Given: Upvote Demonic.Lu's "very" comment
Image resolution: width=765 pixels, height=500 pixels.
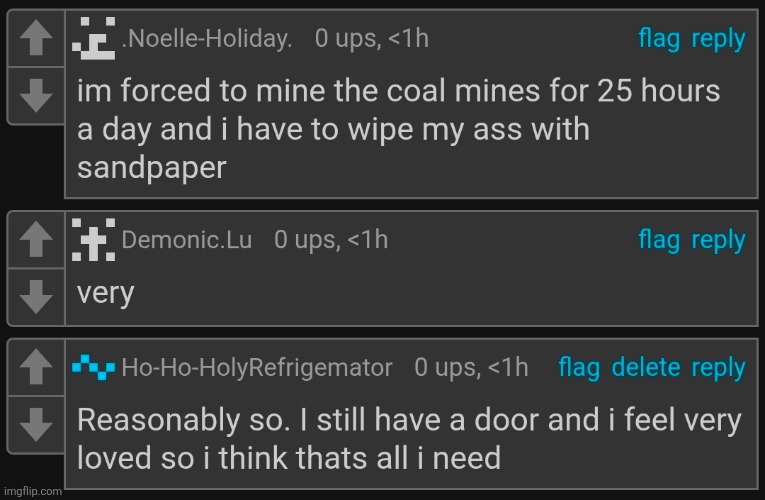Looking at the screenshot, I should (36, 241).
